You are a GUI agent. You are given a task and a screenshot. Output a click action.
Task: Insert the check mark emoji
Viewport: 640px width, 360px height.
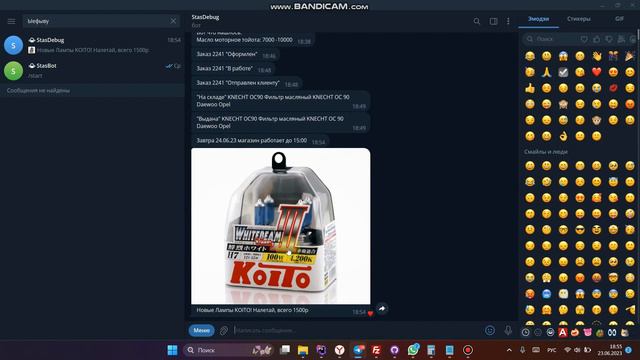[563, 72]
